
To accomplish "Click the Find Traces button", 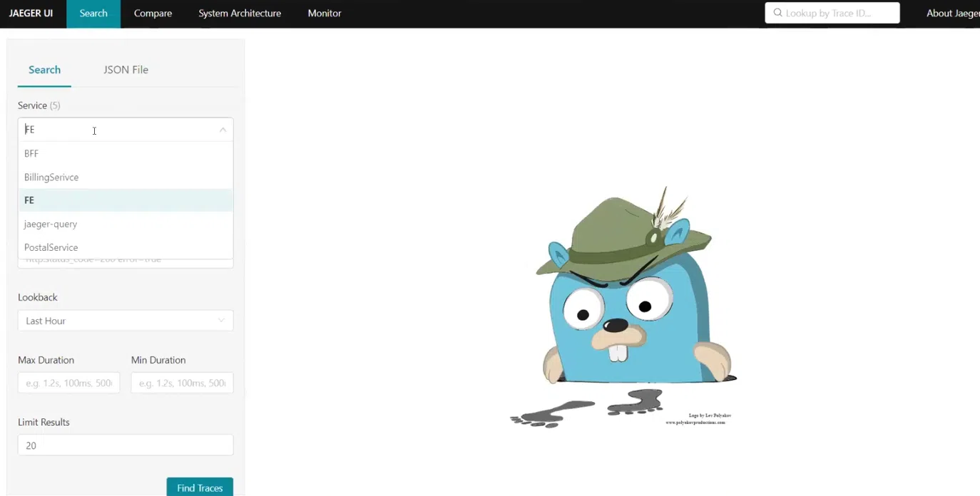I will pyautogui.click(x=200, y=487).
